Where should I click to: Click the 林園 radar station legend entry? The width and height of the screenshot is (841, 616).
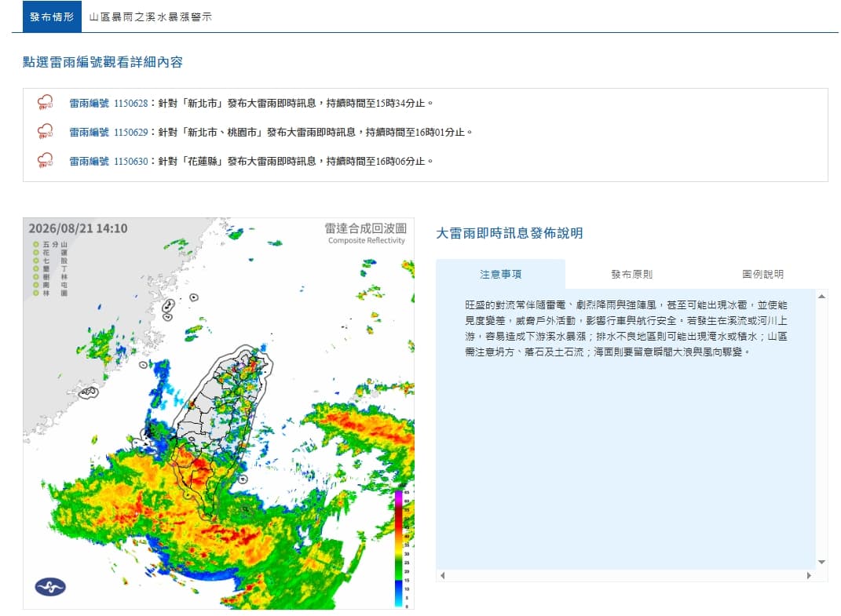coord(50,293)
